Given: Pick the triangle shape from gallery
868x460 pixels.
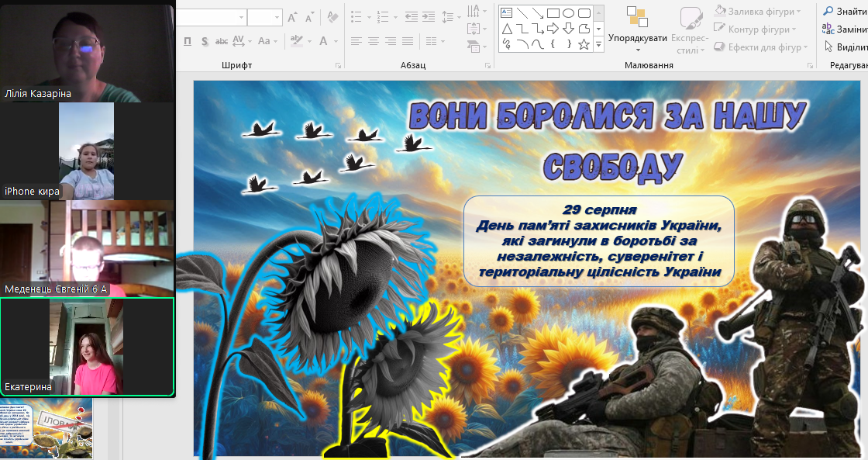Looking at the screenshot, I should 506,29.
